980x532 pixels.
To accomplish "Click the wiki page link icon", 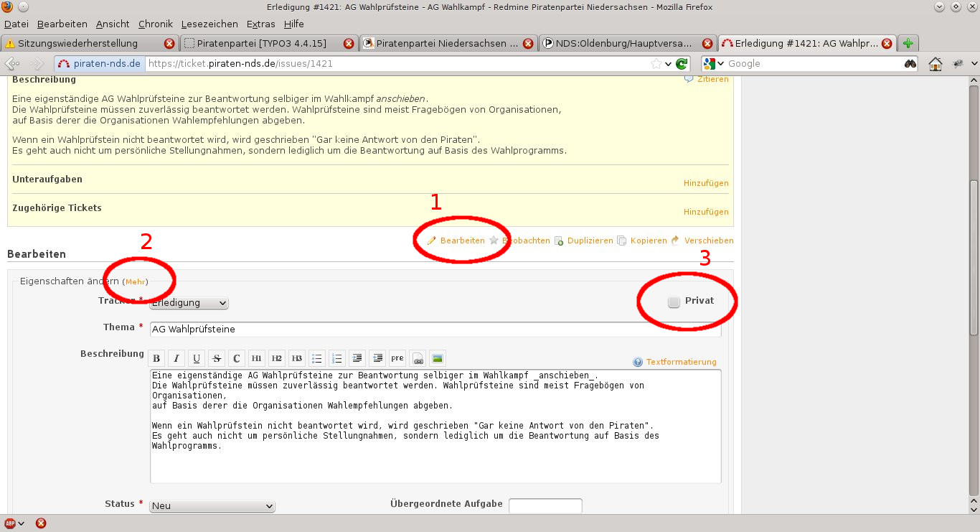I will 418,358.
